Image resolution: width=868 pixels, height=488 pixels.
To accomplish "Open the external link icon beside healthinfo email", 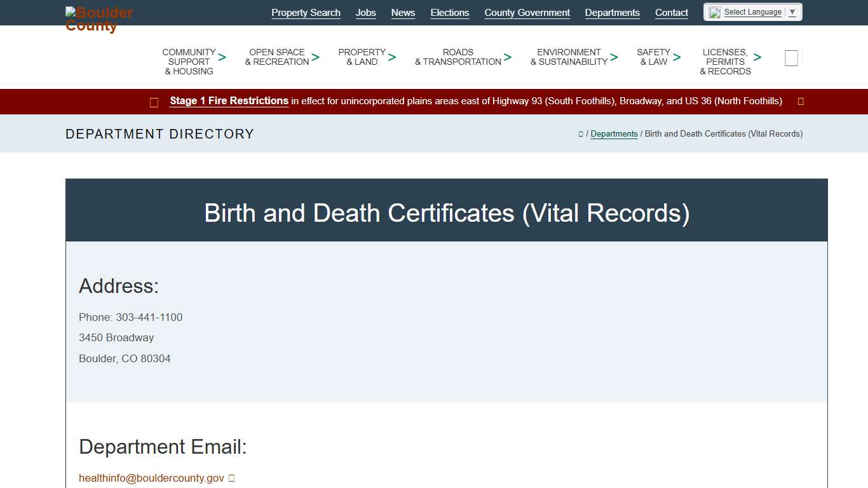I will pos(231,478).
